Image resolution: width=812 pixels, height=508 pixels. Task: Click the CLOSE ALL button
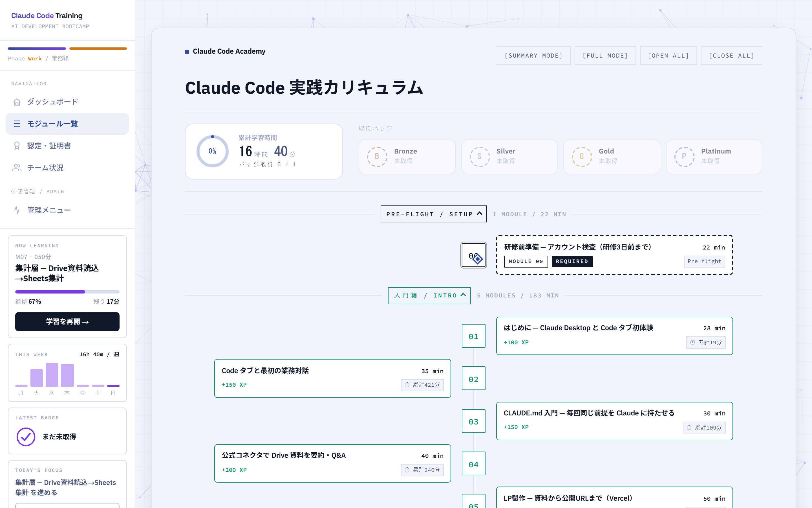731,56
